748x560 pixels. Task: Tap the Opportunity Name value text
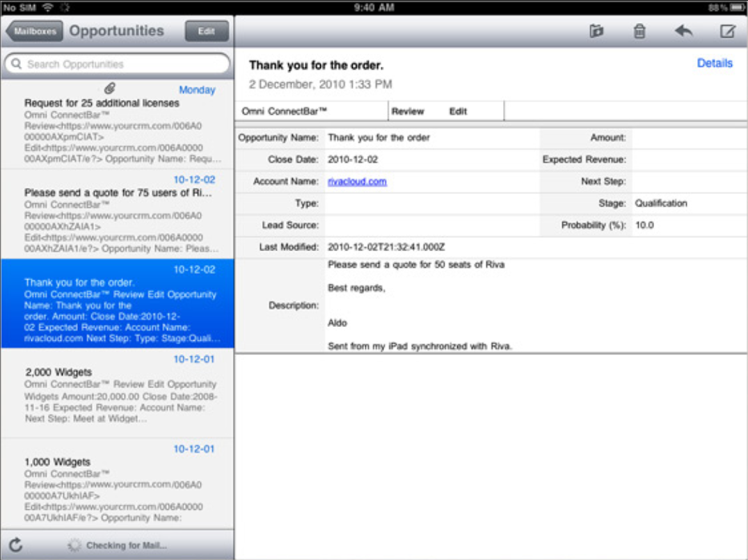[379, 137]
